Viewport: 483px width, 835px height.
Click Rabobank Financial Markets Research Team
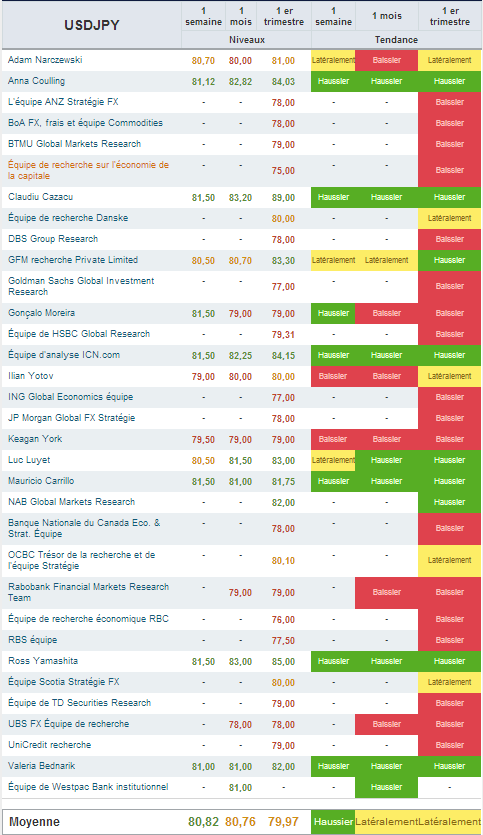pos(88,592)
